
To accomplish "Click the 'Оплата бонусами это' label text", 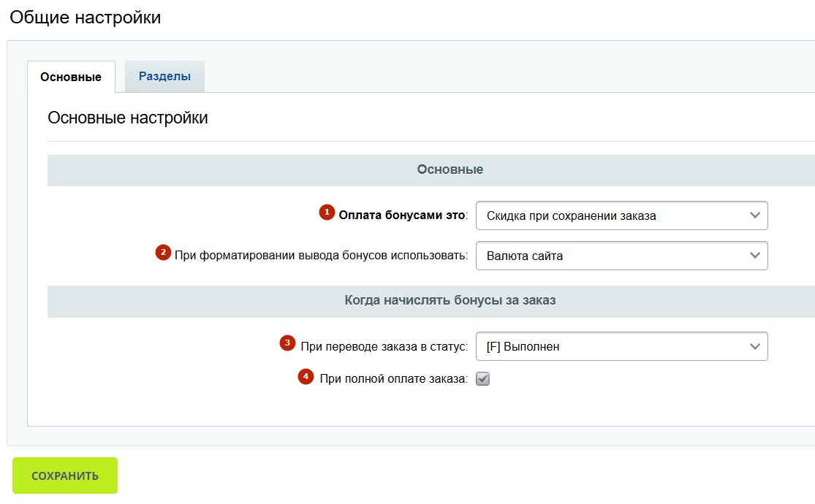I will (x=401, y=215).
